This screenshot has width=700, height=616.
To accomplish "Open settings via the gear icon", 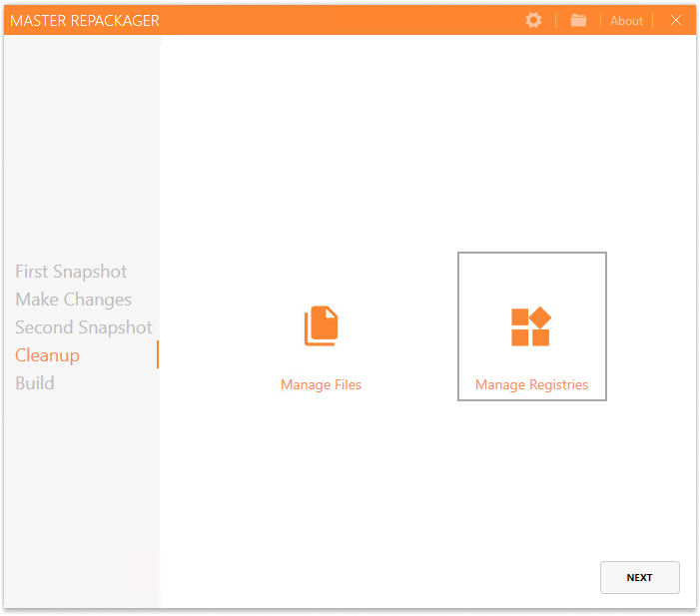I will [x=533, y=20].
